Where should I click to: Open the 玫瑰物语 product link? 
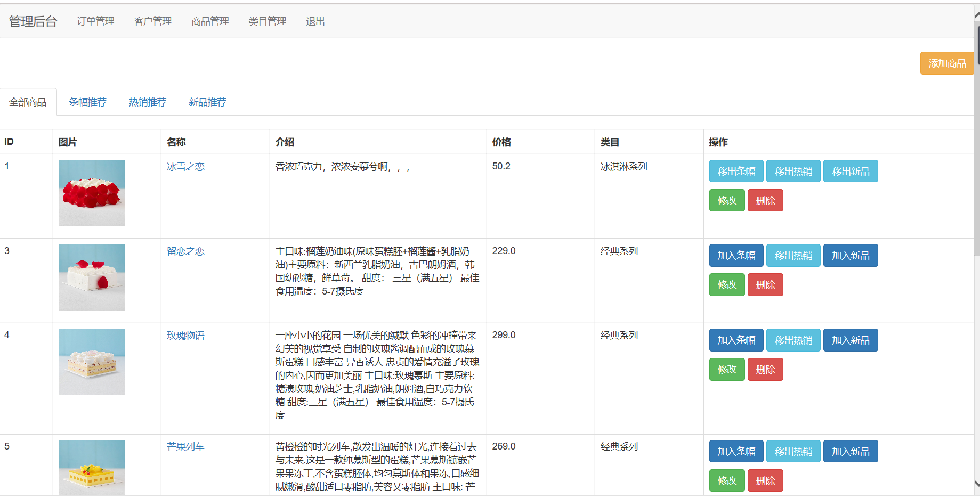click(185, 336)
